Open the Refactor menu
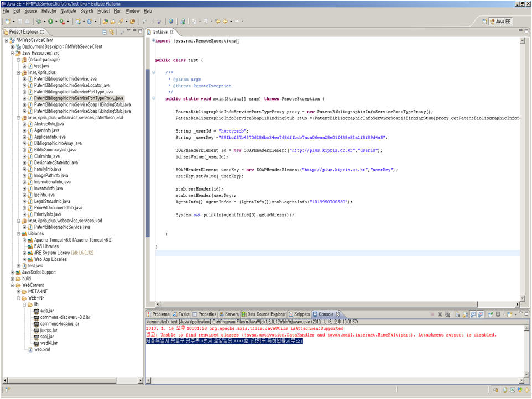Image resolution: width=532 pixels, height=399 pixels. [x=49, y=11]
